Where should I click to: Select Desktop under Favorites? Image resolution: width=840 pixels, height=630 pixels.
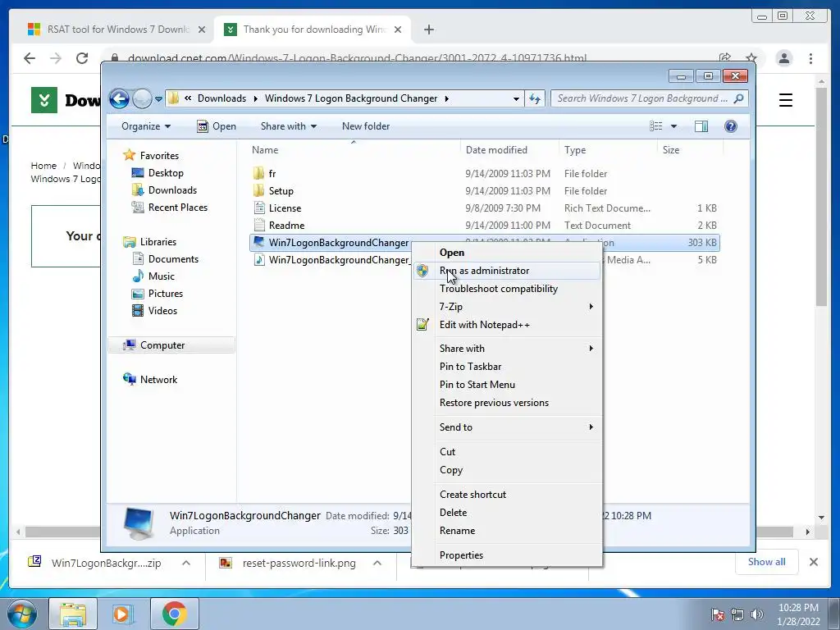pyautogui.click(x=166, y=173)
